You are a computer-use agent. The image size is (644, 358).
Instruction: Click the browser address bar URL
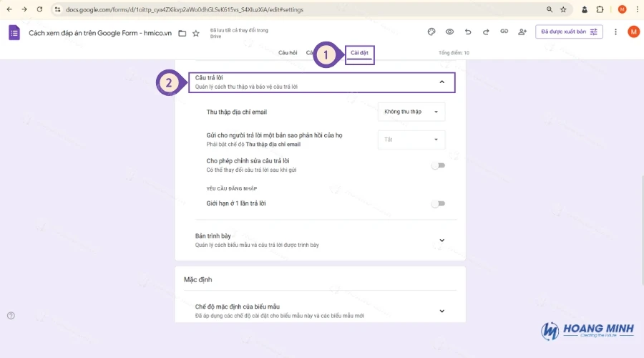[x=185, y=9]
